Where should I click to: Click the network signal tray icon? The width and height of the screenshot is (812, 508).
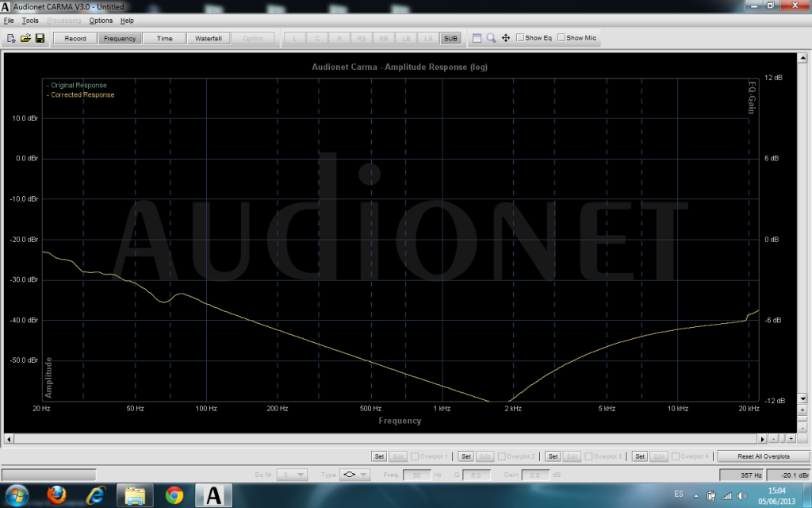pyautogui.click(x=727, y=496)
